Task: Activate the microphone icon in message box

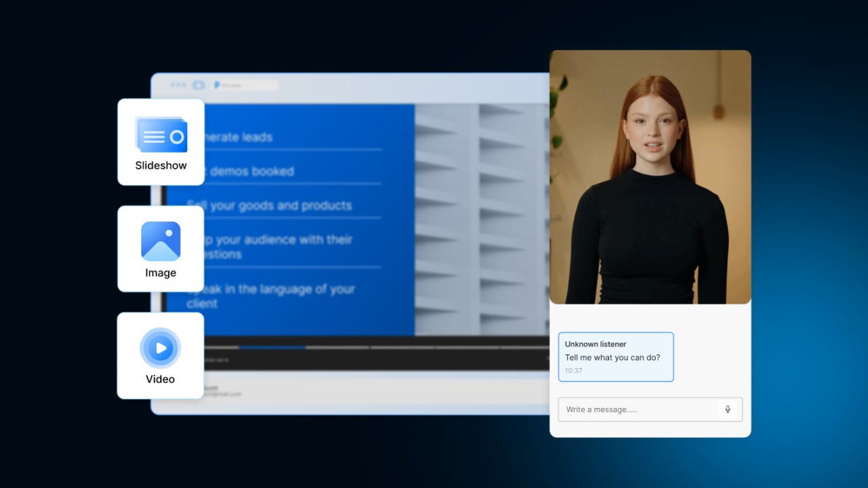Action: (728, 409)
